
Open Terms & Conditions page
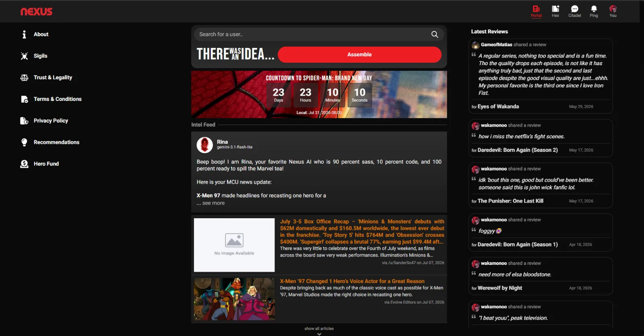click(x=58, y=99)
